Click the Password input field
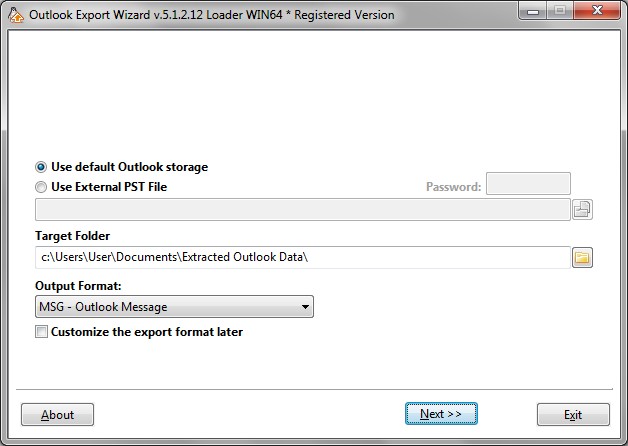Image resolution: width=628 pixels, height=446 pixels. coord(528,184)
